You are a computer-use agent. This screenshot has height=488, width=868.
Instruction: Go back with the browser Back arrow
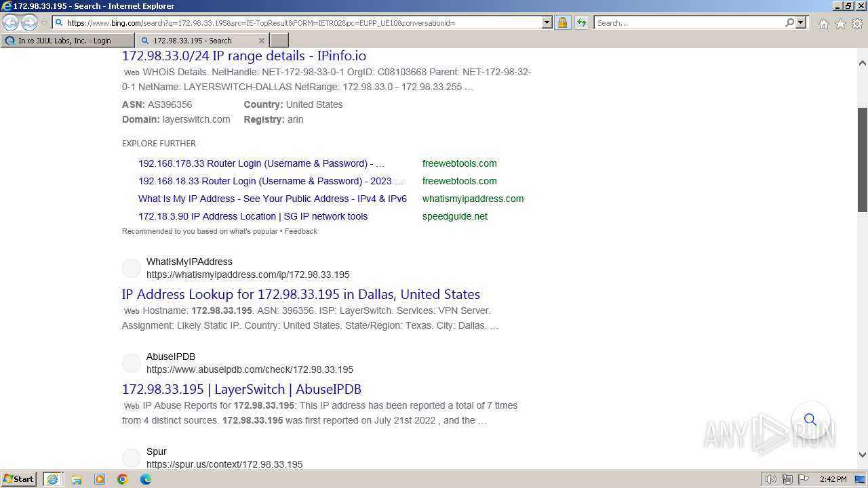pyautogui.click(x=11, y=23)
